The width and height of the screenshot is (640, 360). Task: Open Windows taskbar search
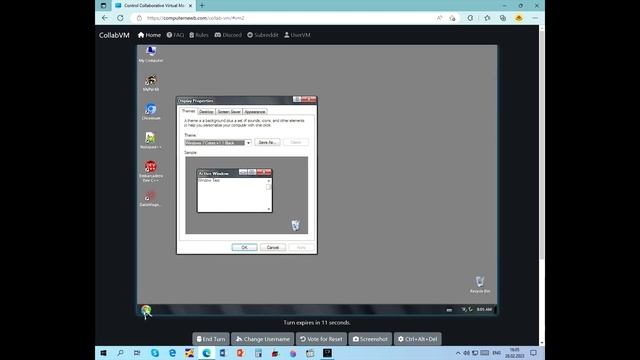pyautogui.click(x=120, y=353)
